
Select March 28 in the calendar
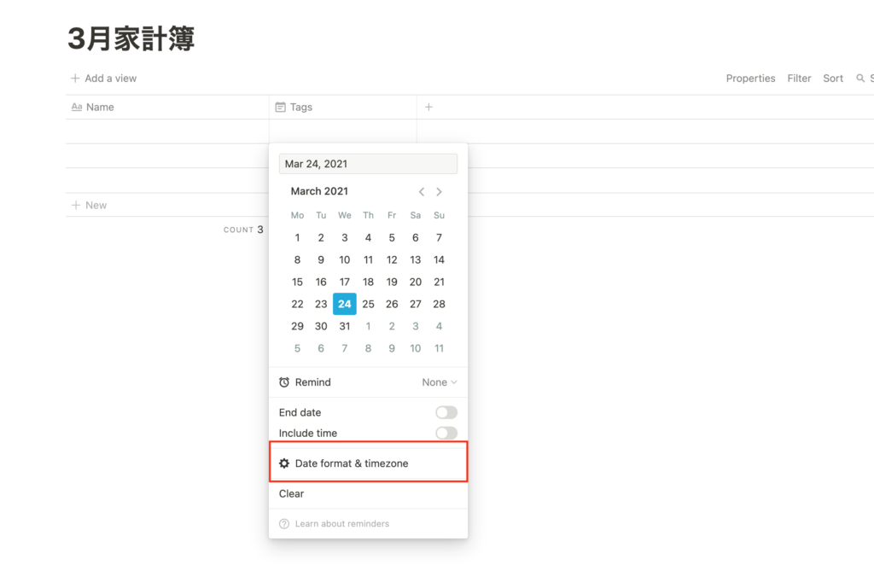click(x=440, y=304)
